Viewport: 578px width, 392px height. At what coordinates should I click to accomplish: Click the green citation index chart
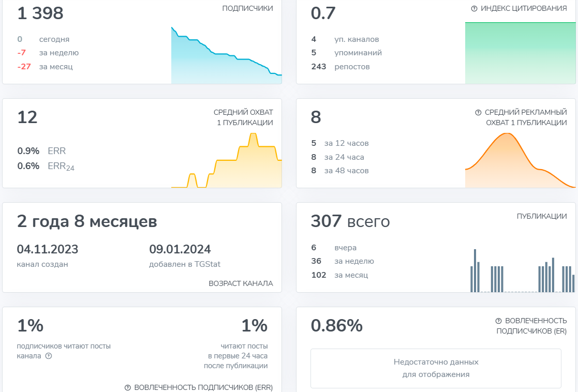click(520, 53)
